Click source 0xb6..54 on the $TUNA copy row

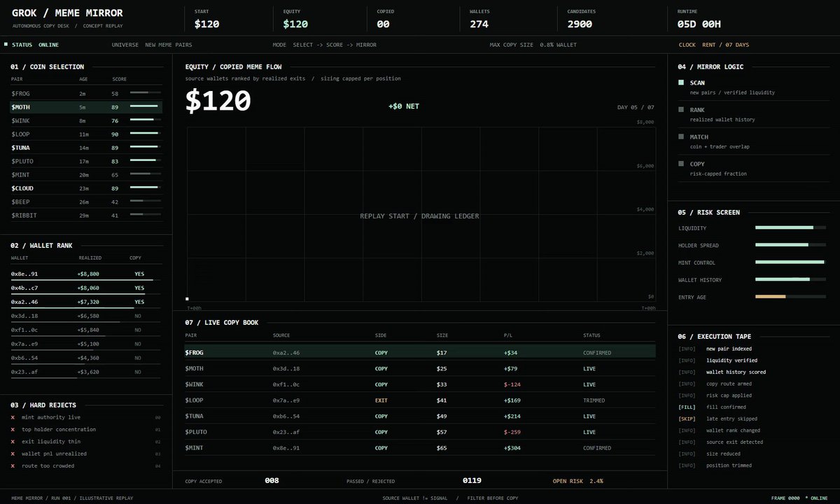(x=286, y=416)
